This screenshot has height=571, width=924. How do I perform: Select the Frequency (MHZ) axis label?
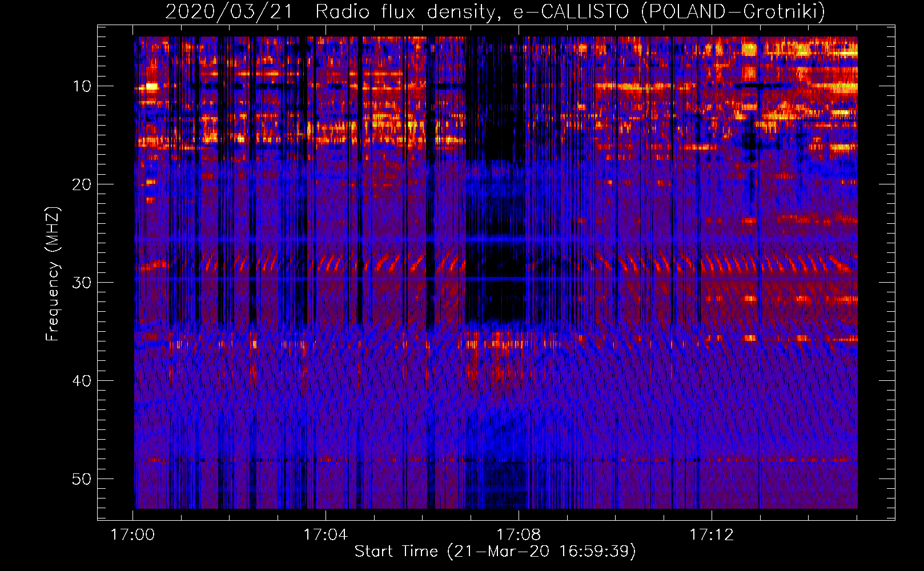click(53, 274)
